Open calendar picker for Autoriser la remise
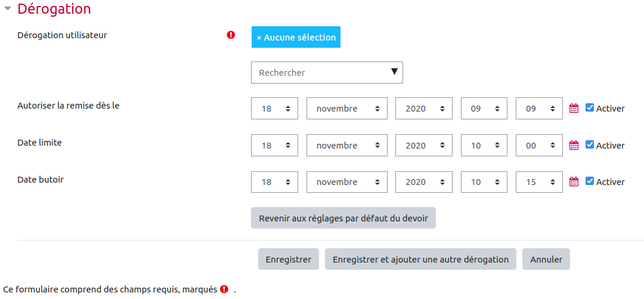644x299 pixels. point(574,109)
